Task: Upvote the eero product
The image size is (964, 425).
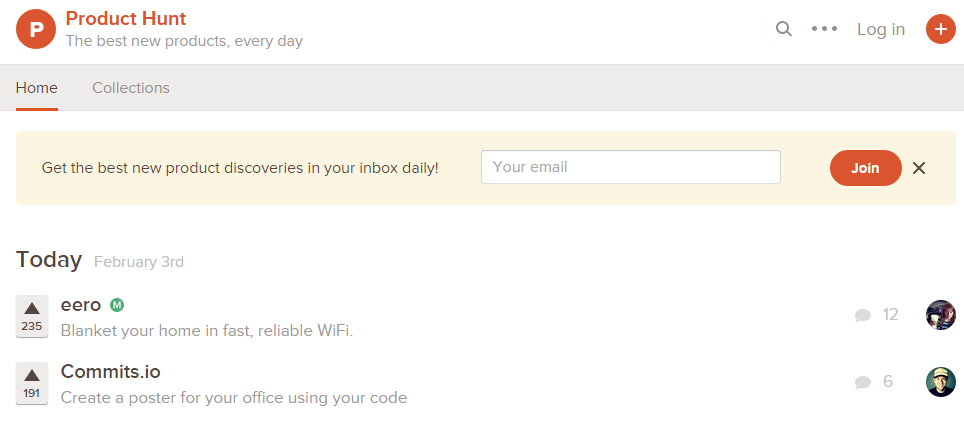Action: coord(32,315)
